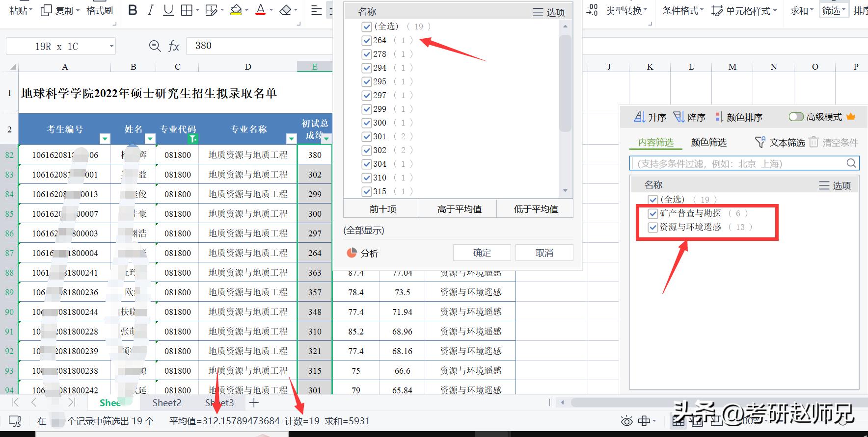This screenshot has height=437, width=868.
Task: Click the draw border pencil icon
Action: point(211,10)
